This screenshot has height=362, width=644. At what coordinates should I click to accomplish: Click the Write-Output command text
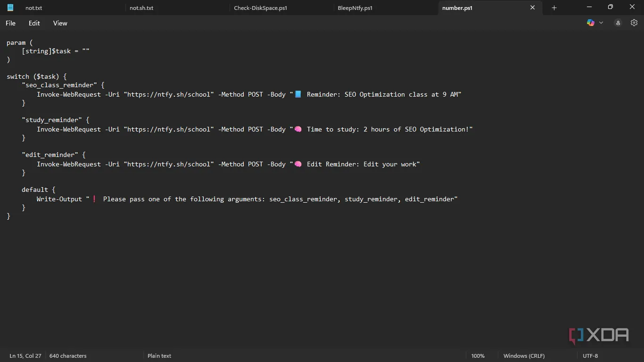coord(59,199)
